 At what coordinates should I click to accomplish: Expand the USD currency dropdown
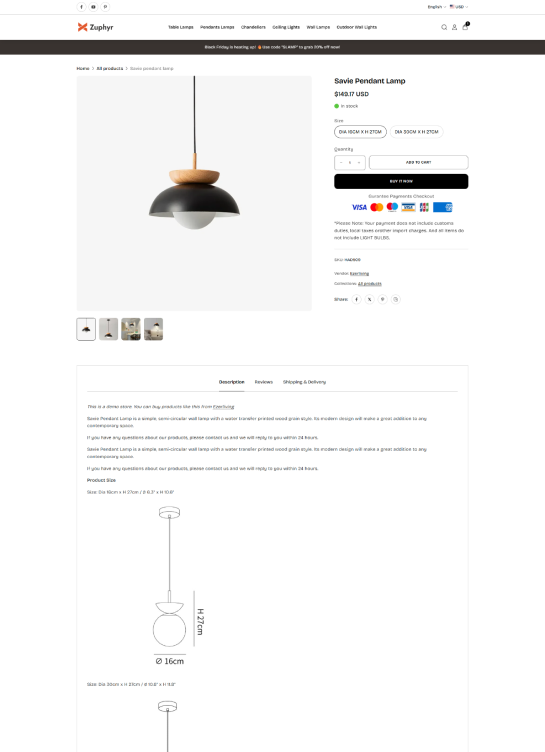coord(459,7)
